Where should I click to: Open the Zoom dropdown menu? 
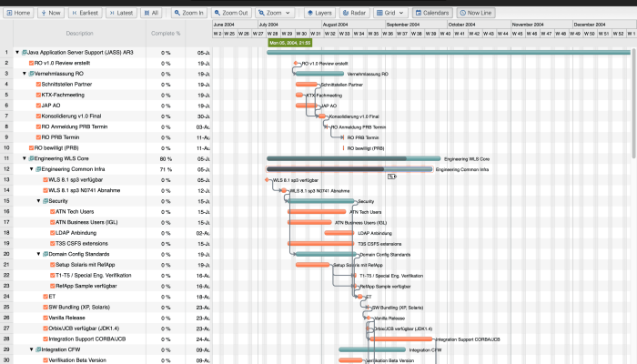pyautogui.click(x=275, y=13)
